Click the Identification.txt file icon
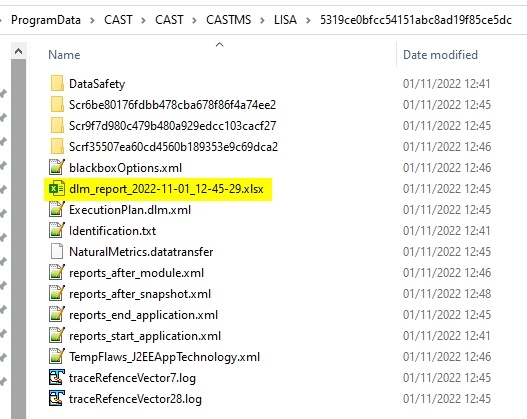Viewport: 527px width, 419px height. pyautogui.click(x=57, y=231)
